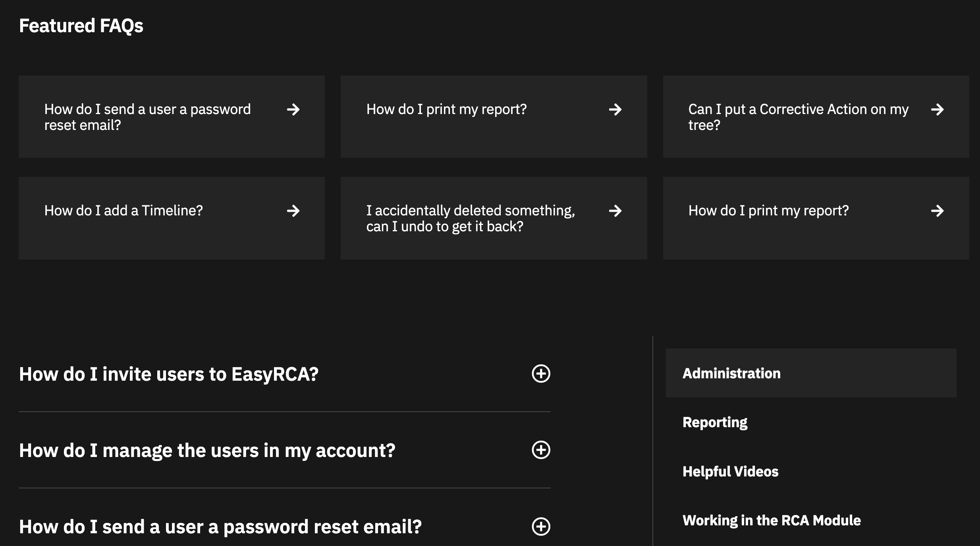Click arrow on Corrective Action card

click(937, 109)
